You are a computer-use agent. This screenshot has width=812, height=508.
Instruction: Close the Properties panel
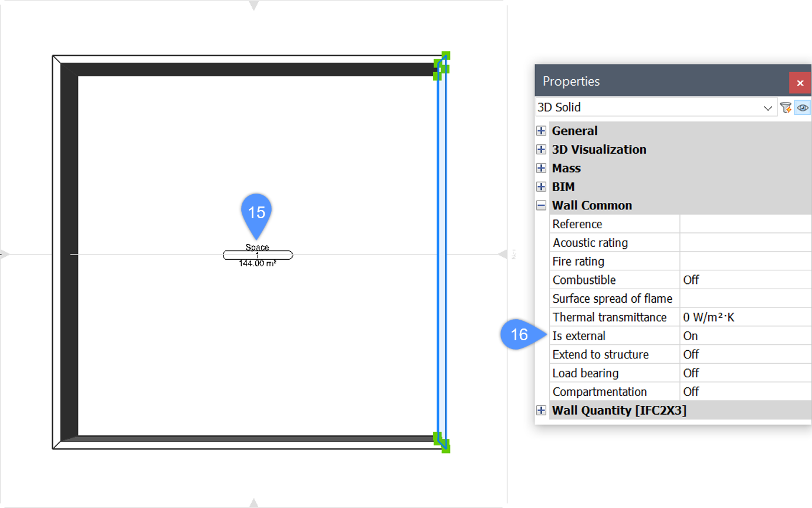tap(800, 83)
